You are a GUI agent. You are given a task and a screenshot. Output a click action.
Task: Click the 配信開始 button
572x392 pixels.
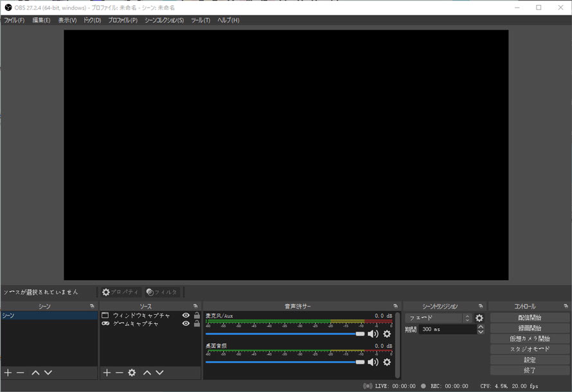coord(530,317)
